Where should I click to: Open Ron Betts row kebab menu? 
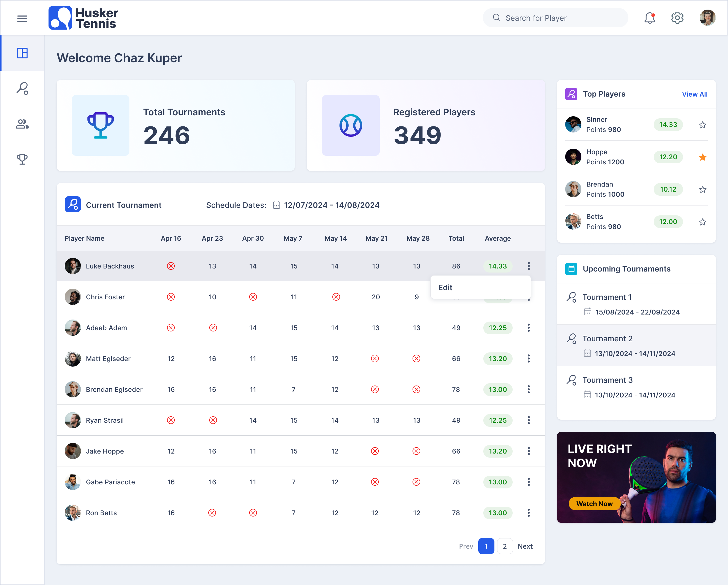[529, 513]
